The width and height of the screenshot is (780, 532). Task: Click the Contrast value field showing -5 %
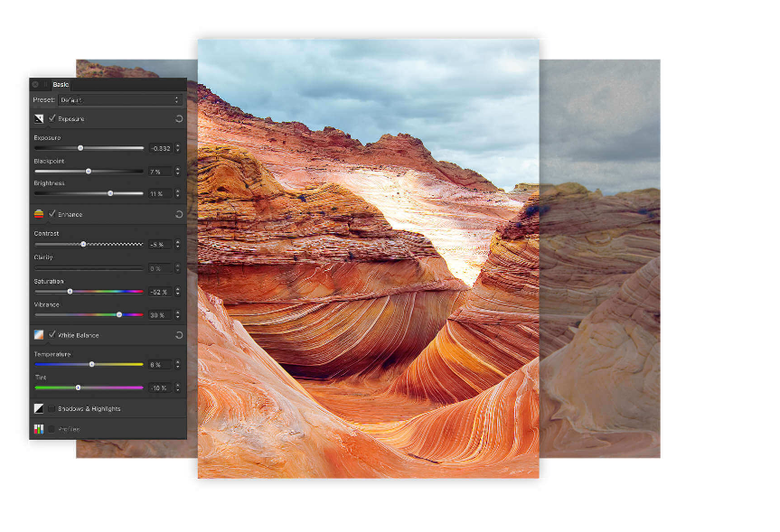click(x=161, y=244)
